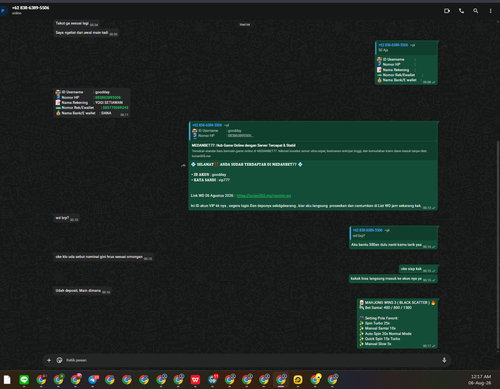This screenshot has height=389, width=500.
Task: Click 'MAHJONG WINS 3 (BLACK SCATTER)' message title
Action: click(x=397, y=303)
